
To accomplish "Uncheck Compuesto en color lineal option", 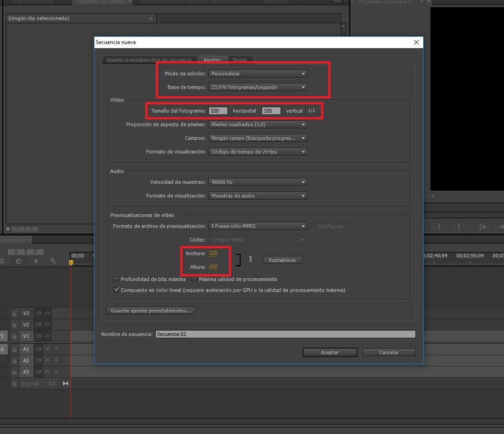I will tap(116, 290).
